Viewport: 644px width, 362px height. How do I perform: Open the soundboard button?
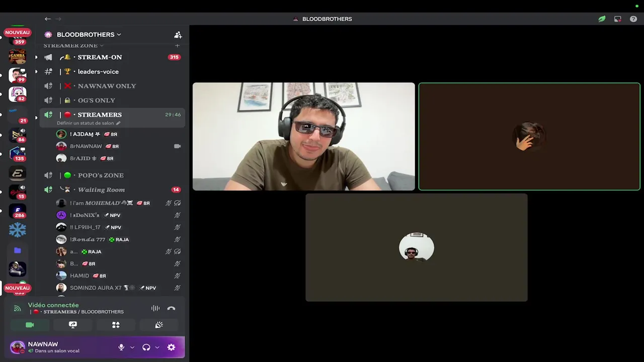pos(159,325)
